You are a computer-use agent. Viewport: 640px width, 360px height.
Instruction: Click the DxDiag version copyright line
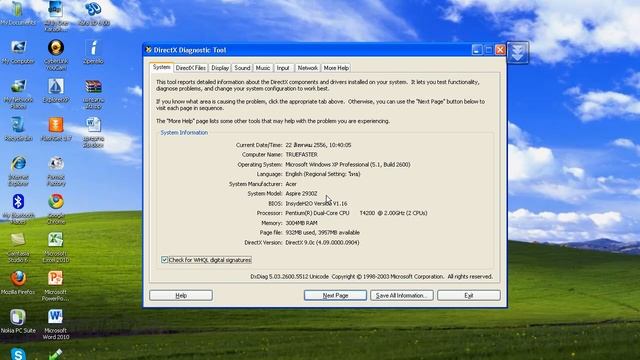(371, 277)
